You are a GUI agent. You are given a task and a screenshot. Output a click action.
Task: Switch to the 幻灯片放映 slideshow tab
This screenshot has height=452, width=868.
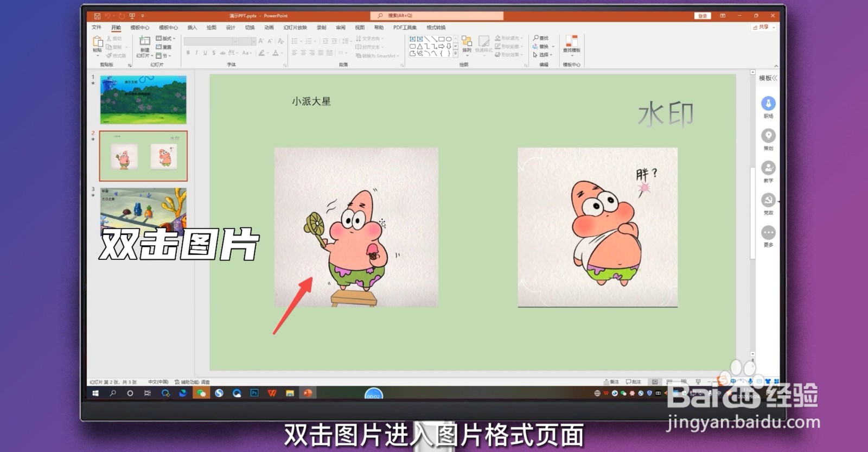point(295,27)
